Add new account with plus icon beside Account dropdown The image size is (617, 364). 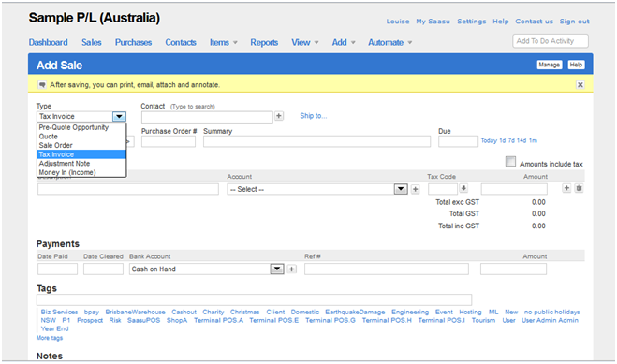415,189
